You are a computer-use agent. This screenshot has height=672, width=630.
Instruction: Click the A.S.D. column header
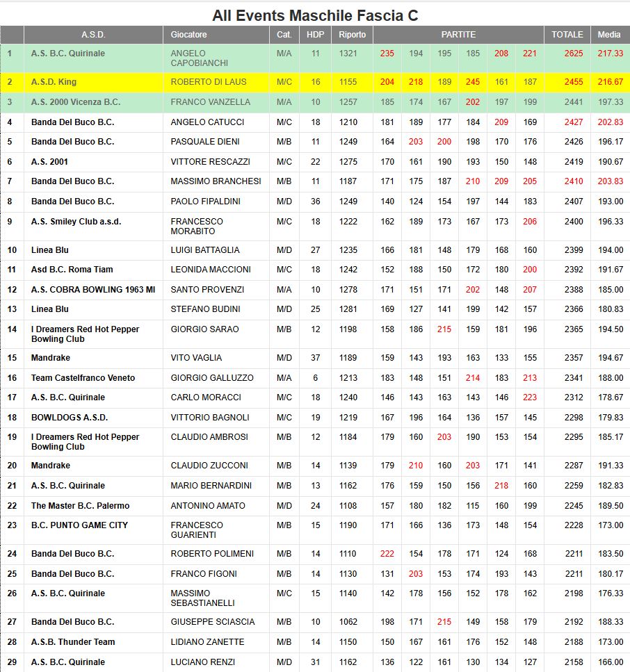pyautogui.click(x=93, y=35)
